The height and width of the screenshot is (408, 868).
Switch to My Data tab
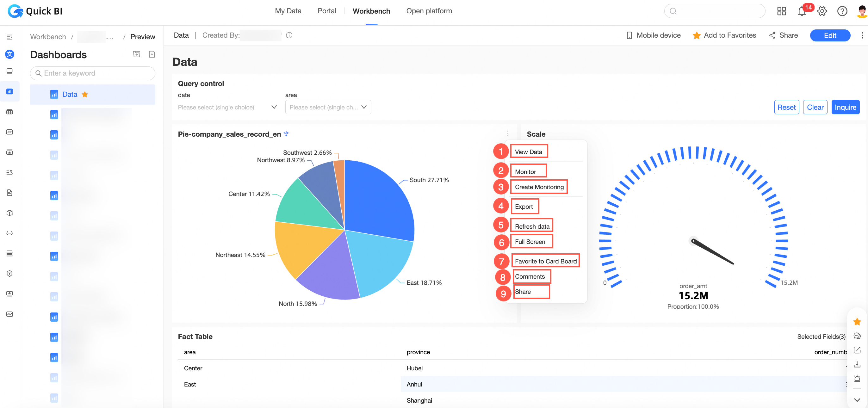click(288, 11)
